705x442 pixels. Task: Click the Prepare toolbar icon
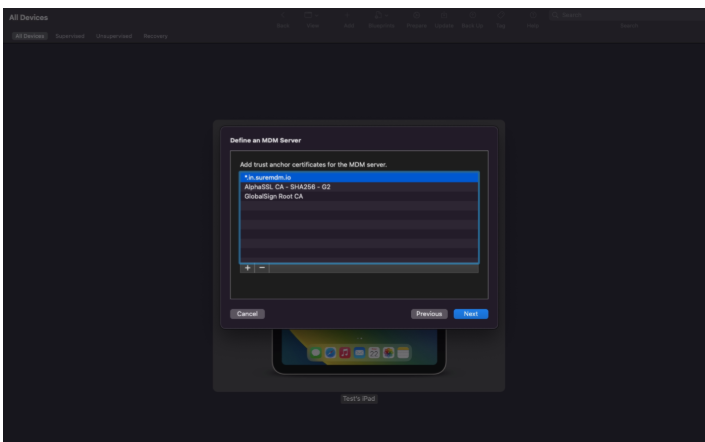416,16
